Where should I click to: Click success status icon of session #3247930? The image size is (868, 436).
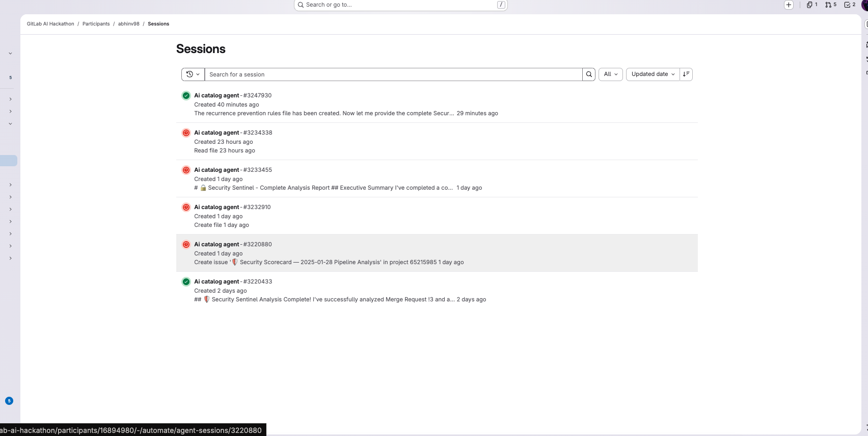click(186, 95)
